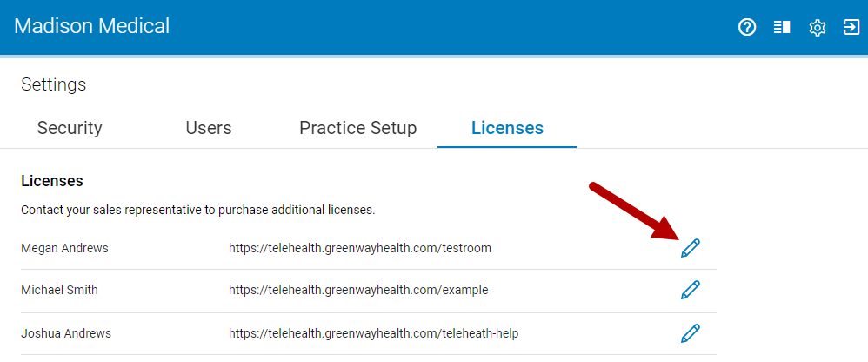
Task: Click the example telehealth URL
Action: click(358, 290)
